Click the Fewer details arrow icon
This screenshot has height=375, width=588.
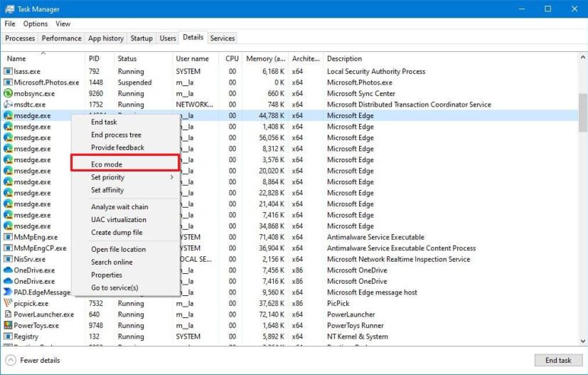[11, 360]
